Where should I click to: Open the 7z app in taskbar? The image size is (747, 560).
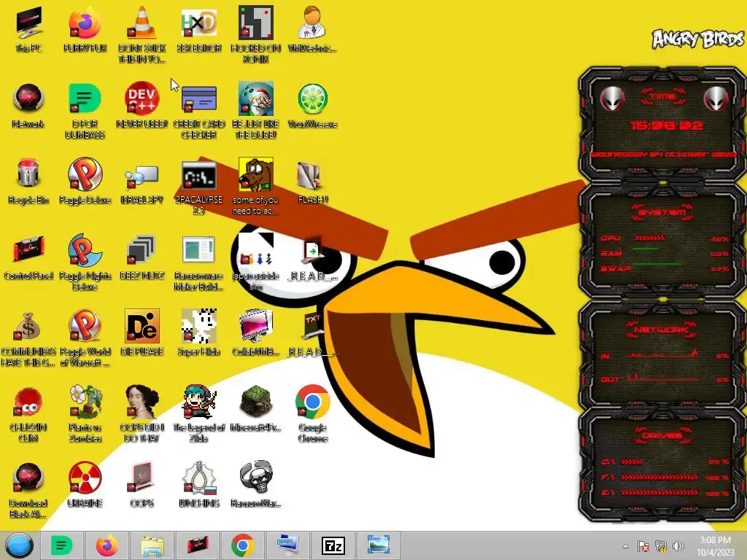[x=333, y=545]
